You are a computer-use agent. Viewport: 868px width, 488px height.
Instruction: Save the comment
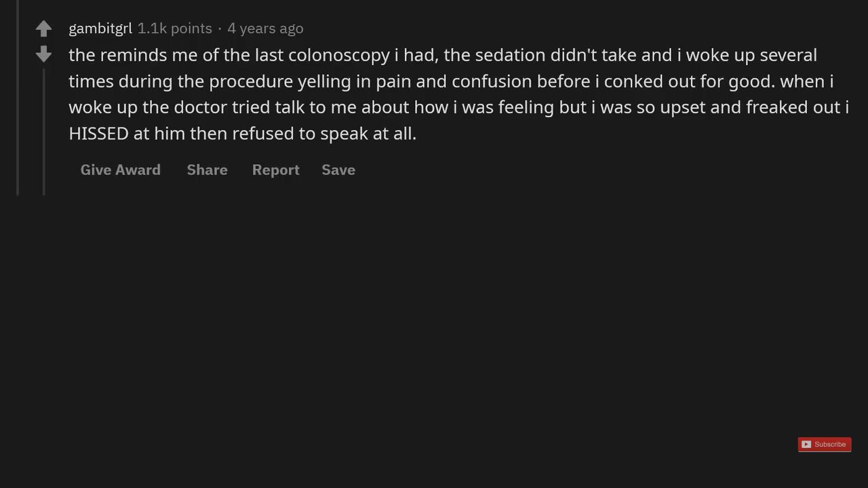(338, 170)
